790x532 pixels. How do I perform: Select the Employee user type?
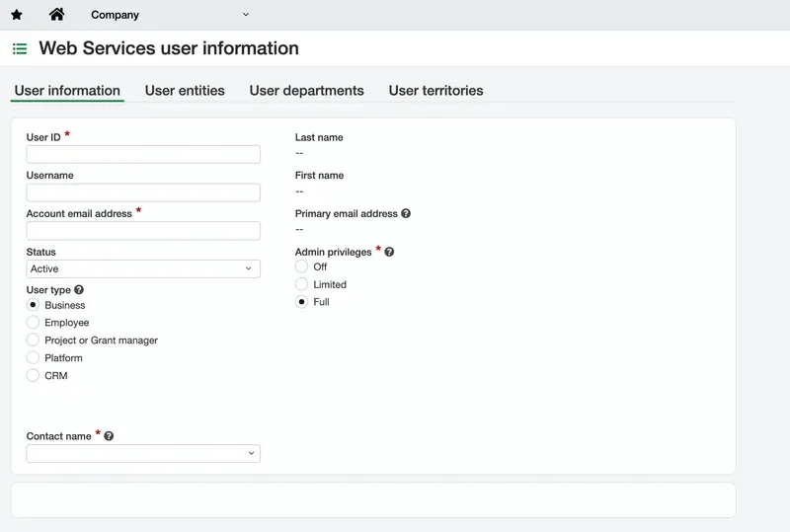(33, 323)
